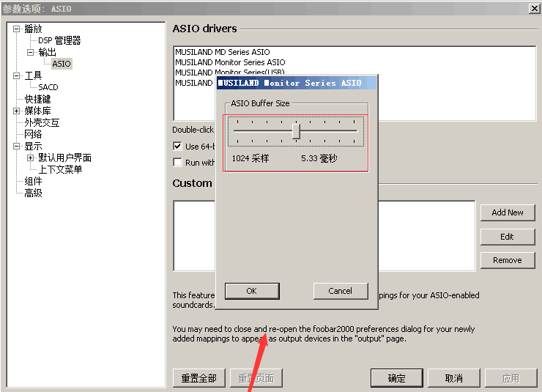This screenshot has height=392, width=542.
Task: Enable the Run with checkbox
Action: (177, 163)
